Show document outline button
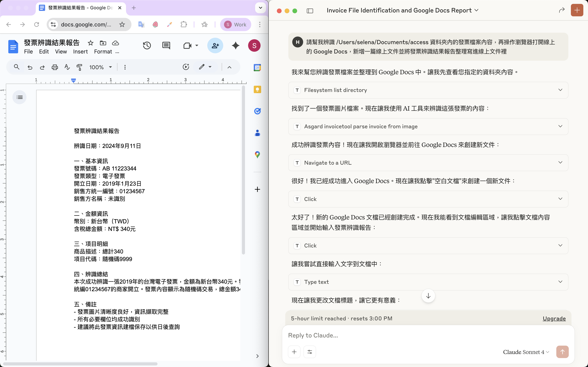The width and height of the screenshot is (588, 367). (19, 97)
